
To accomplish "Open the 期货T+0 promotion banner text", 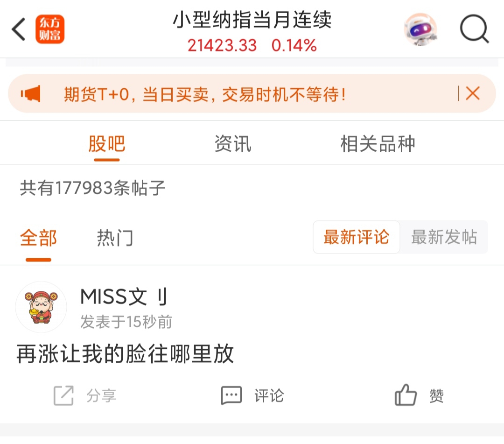I will [205, 94].
